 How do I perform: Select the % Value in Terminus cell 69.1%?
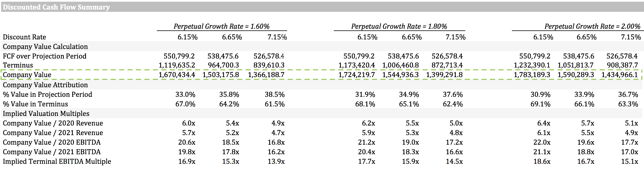tap(540, 104)
